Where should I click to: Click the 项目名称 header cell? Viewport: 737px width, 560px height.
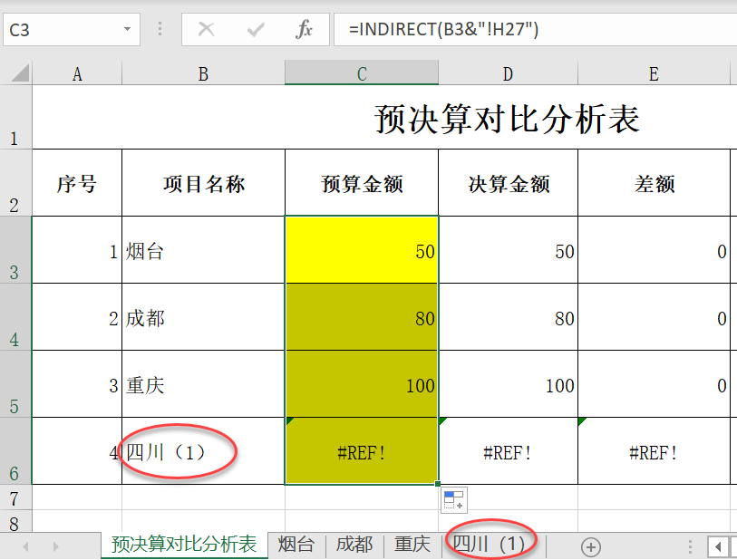pyautogui.click(x=204, y=183)
